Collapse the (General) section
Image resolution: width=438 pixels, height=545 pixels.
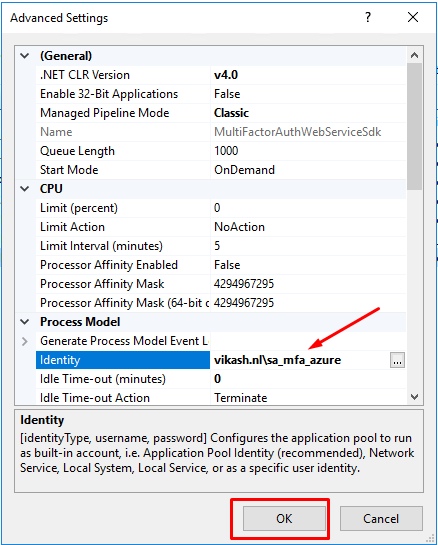click(25, 56)
